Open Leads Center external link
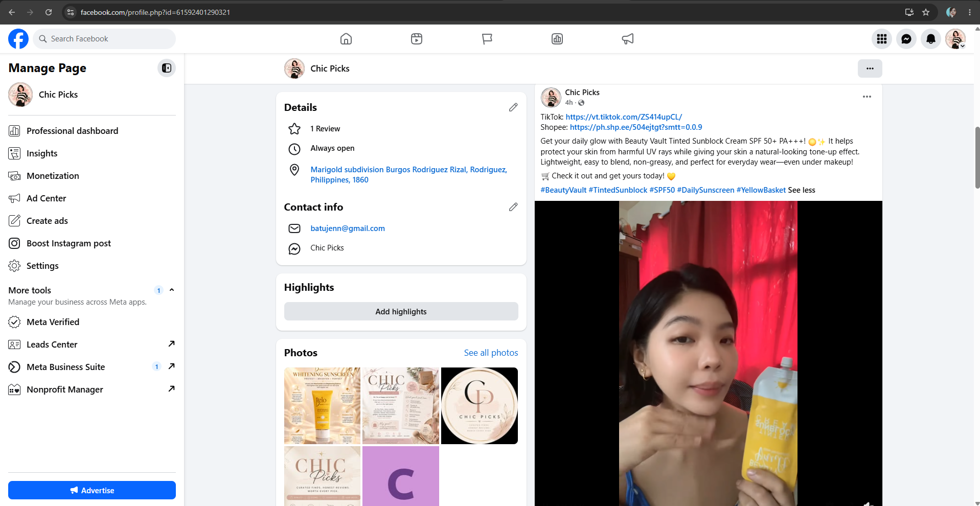980x506 pixels. coord(92,344)
